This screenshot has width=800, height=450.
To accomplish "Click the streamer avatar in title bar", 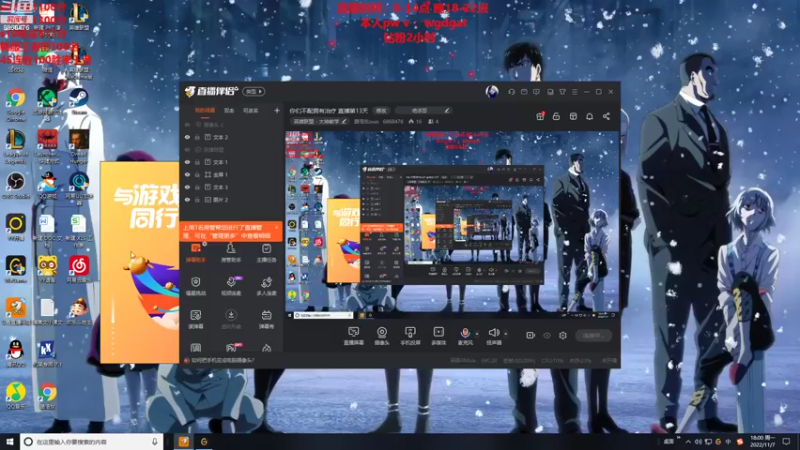I will click(492, 91).
